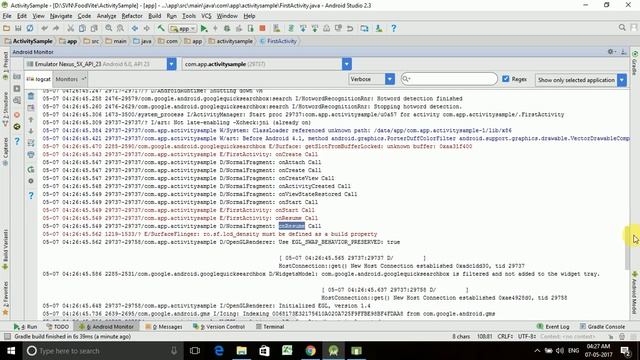Open the Run tool window button
The width and height of the screenshot is (640, 360).
click(x=25, y=327)
